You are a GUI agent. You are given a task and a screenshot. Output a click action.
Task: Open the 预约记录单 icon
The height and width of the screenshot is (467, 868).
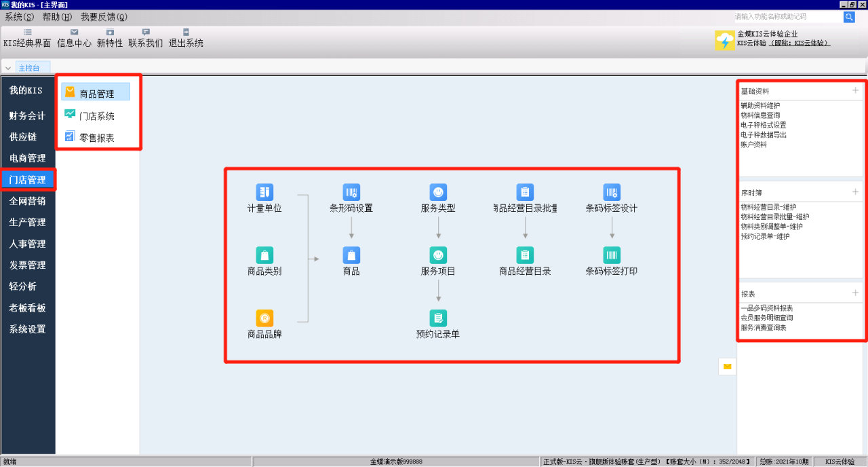click(x=438, y=318)
